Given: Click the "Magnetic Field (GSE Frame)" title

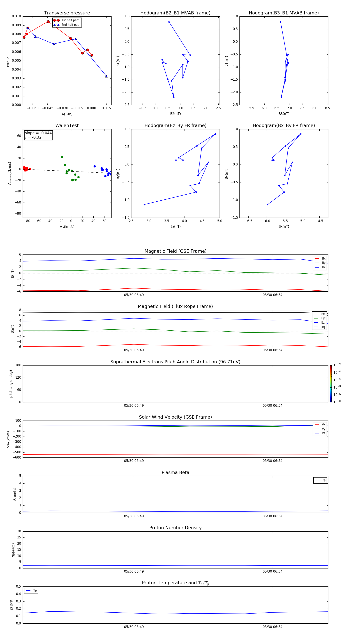Looking at the screenshot, I should click(x=175, y=251).
